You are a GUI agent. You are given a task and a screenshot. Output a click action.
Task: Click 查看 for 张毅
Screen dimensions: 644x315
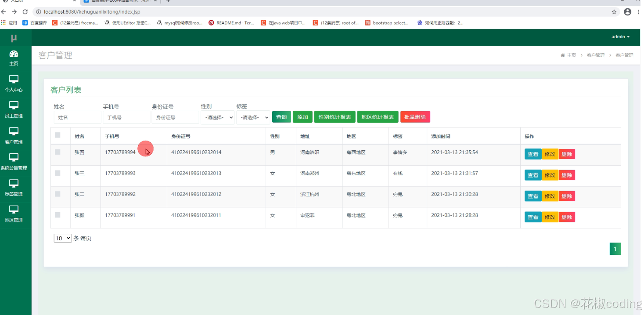coord(533,217)
